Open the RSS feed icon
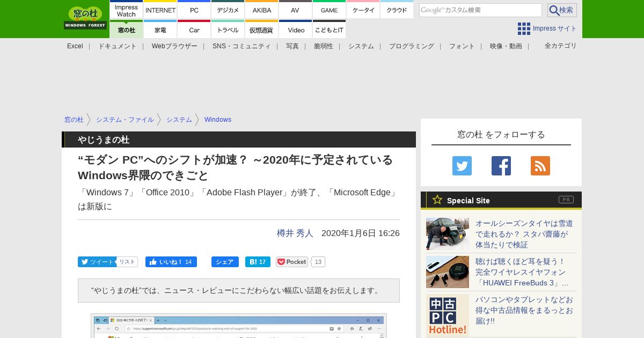The image size is (644, 338). (540, 166)
